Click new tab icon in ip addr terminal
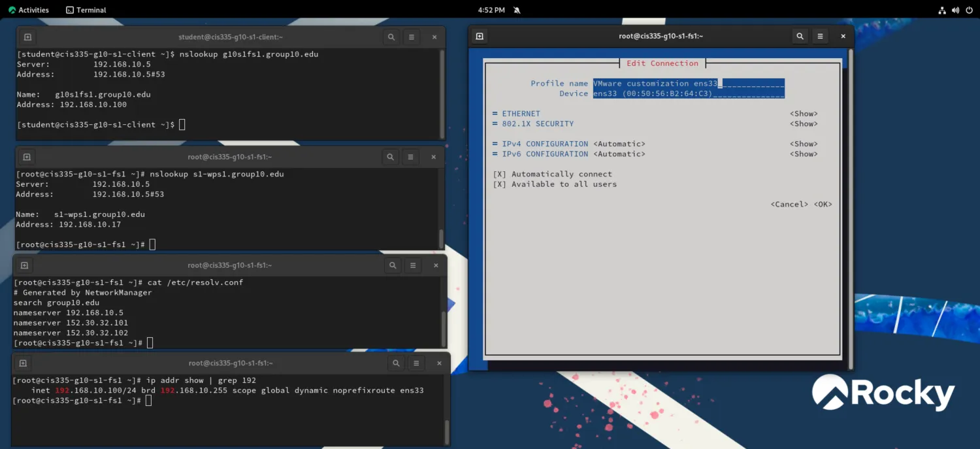Screen dimensions: 980x449 click(x=23, y=363)
